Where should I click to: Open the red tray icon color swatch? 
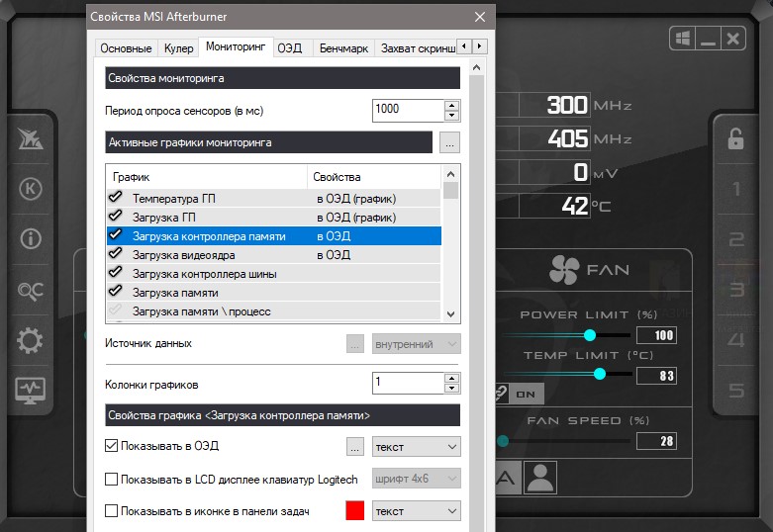[x=355, y=511]
